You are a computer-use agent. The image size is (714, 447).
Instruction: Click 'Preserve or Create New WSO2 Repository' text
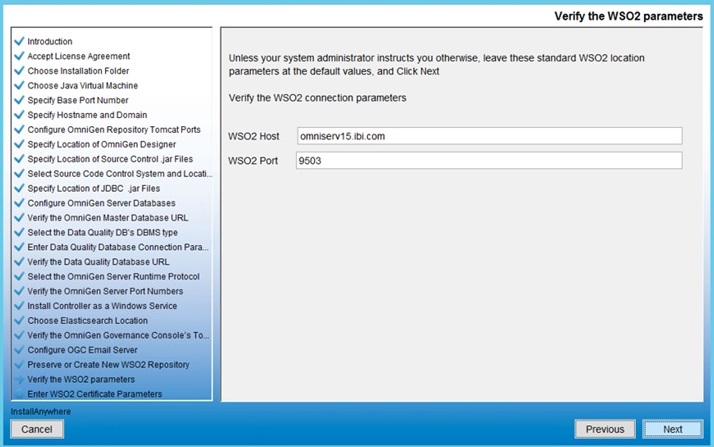pos(108,365)
